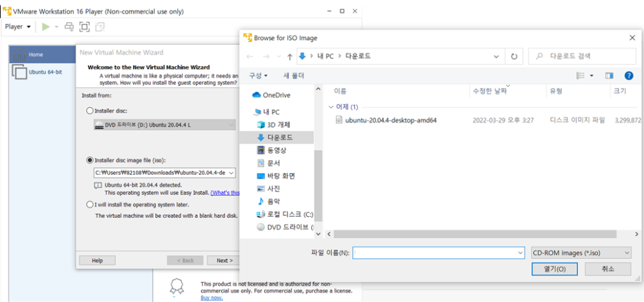Open the recent locations dropdown chevron
The width and height of the screenshot is (644, 302).
click(279, 56)
